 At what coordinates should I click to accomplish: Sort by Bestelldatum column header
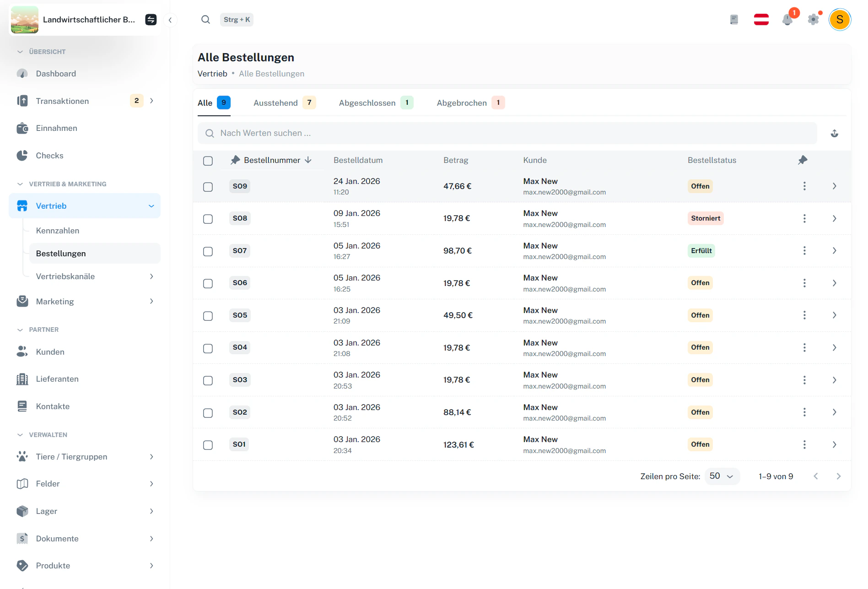(x=358, y=160)
